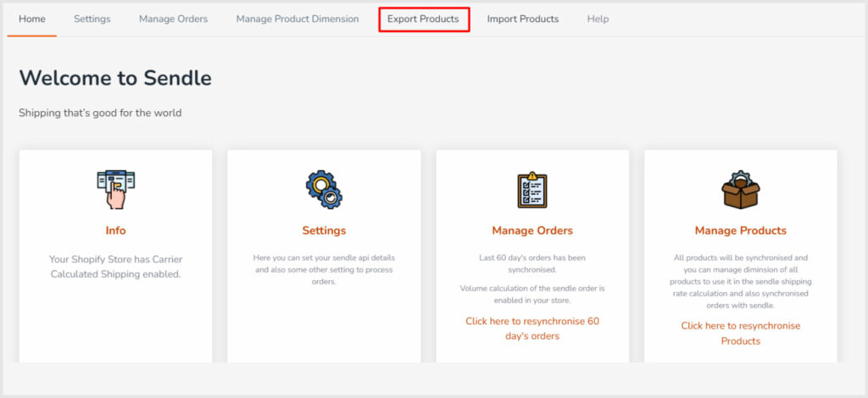This screenshot has height=398, width=868.
Task: Select the Export Products tab
Action: coord(423,19)
